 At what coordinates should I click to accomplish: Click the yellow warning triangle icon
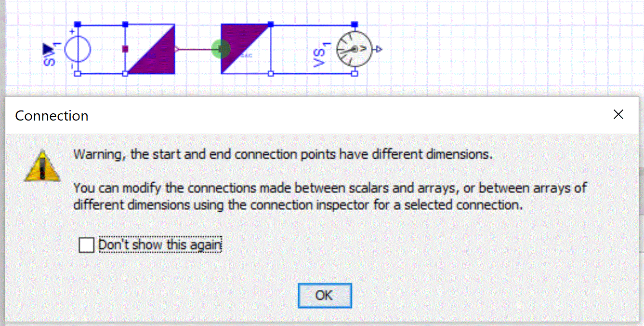point(42,164)
